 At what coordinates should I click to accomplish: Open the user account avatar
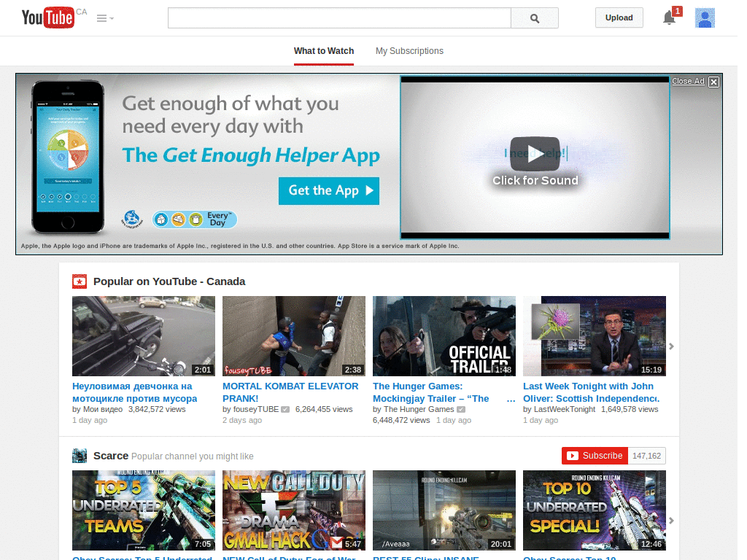pyautogui.click(x=705, y=18)
